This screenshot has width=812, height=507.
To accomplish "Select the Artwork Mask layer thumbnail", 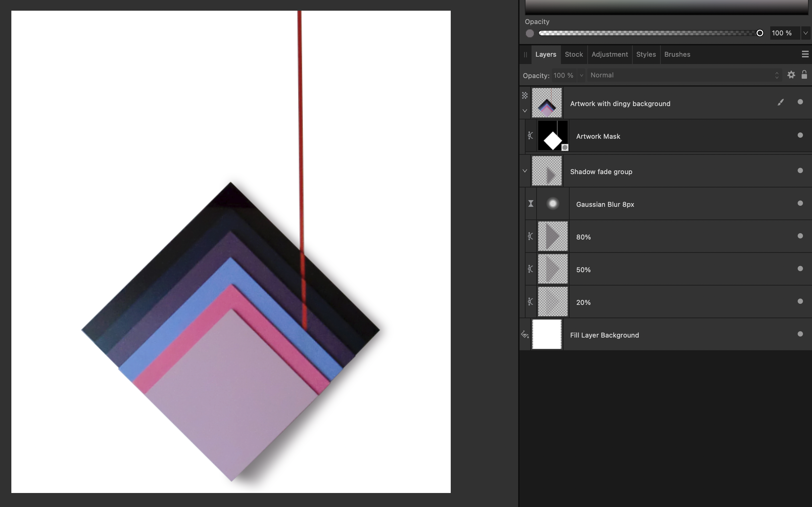I will [x=552, y=136].
